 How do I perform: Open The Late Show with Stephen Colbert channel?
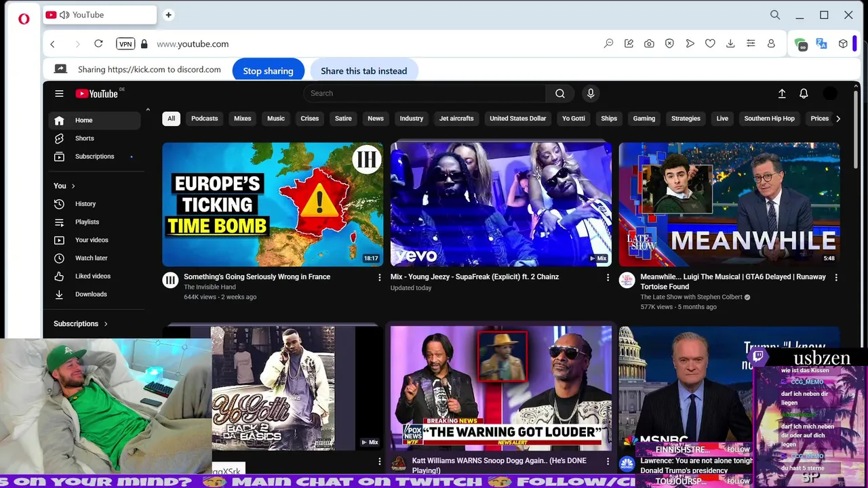point(691,297)
